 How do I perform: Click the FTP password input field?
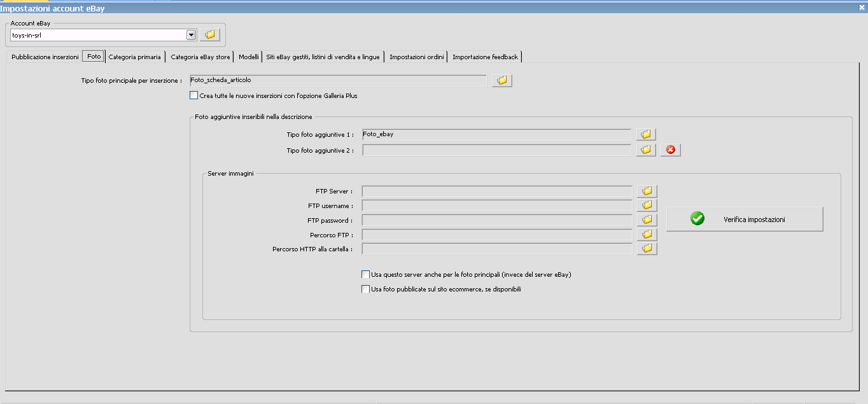(497, 220)
